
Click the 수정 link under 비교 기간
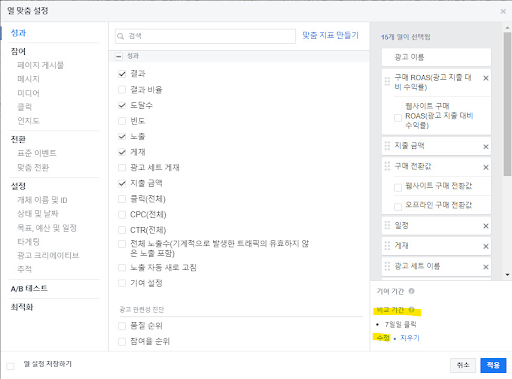pyautogui.click(x=383, y=338)
